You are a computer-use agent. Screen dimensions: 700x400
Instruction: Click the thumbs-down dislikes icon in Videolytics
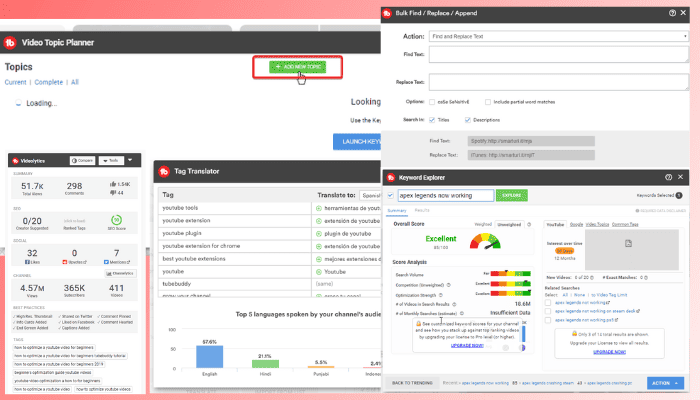coord(112,192)
